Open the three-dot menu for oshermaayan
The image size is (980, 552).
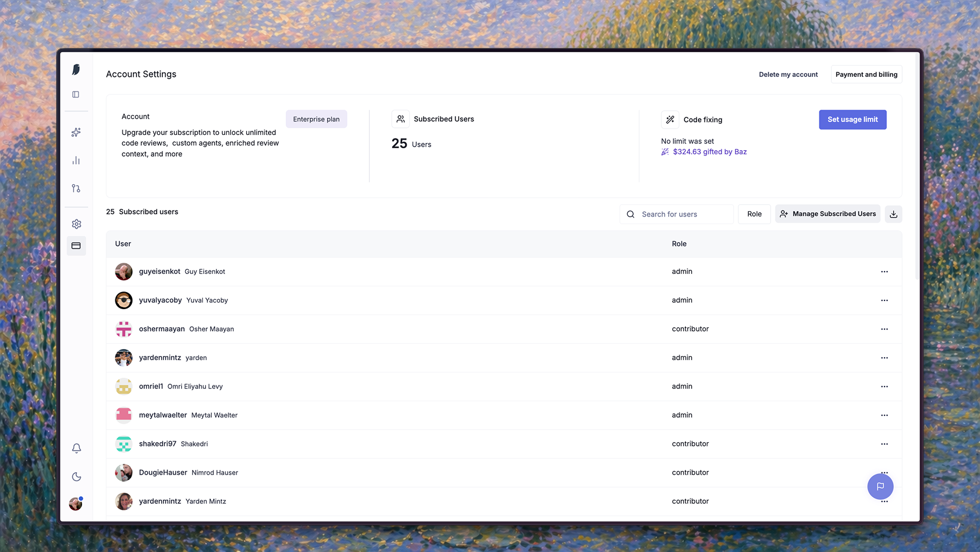tap(884, 329)
